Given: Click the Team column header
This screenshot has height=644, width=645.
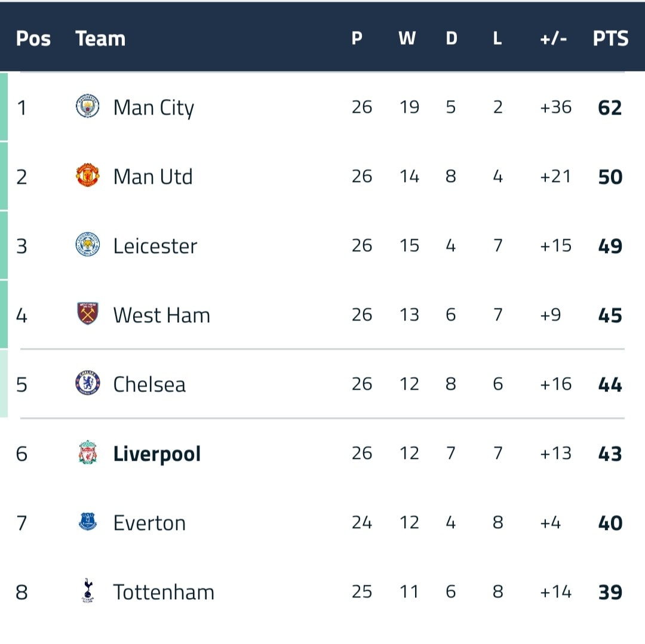Looking at the screenshot, I should [x=100, y=39].
